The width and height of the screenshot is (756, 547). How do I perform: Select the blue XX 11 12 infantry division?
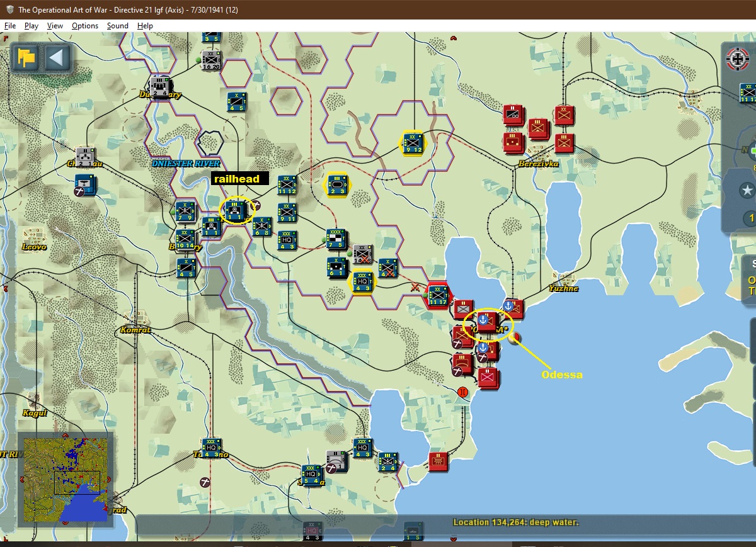tap(287, 184)
